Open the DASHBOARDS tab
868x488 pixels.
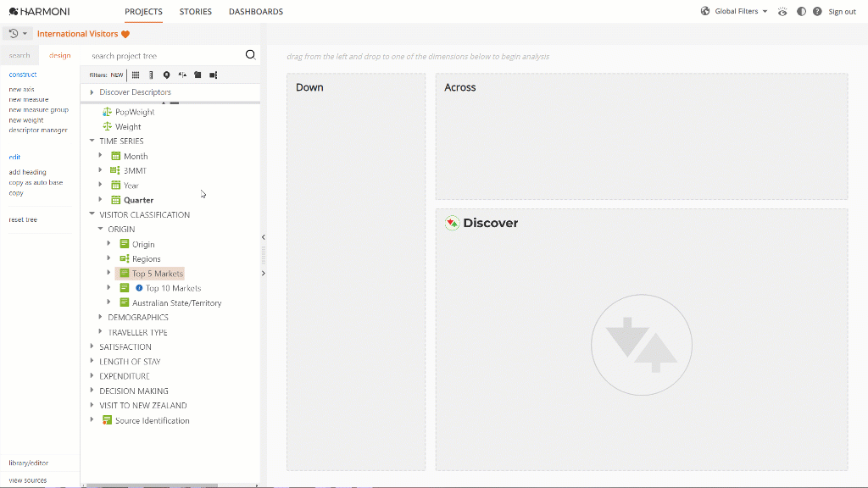pos(256,12)
